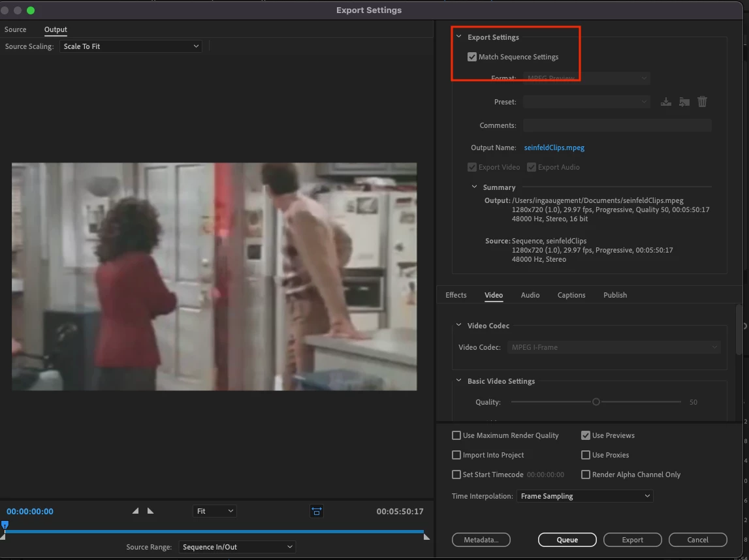The image size is (749, 560).
Task: Click the Quality value 50
Action: (x=693, y=403)
